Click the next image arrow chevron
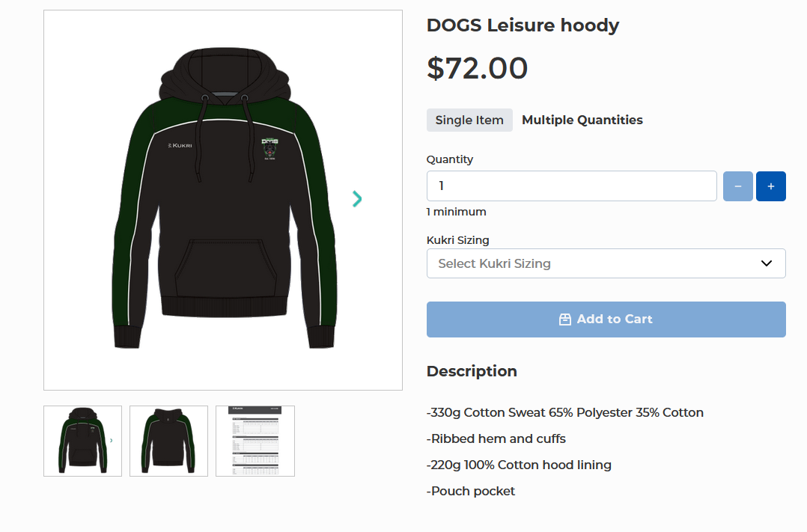Viewport: 807px width, 532px height. 357,198
